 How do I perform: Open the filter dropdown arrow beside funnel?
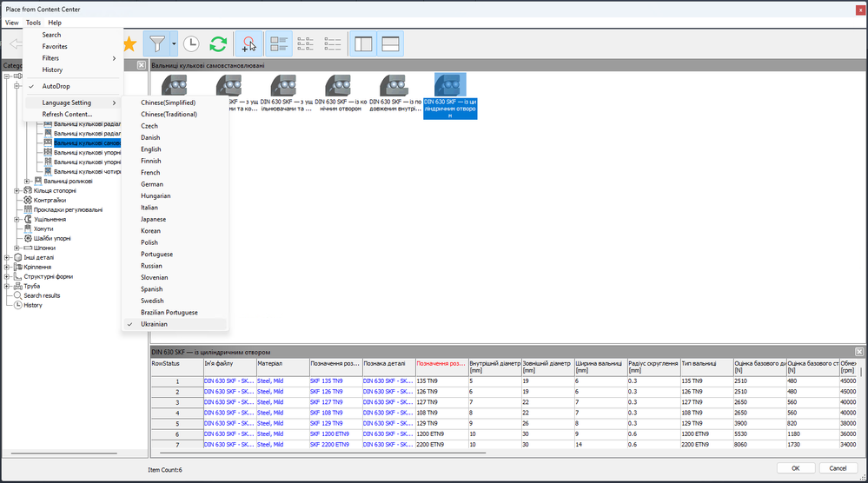(174, 43)
